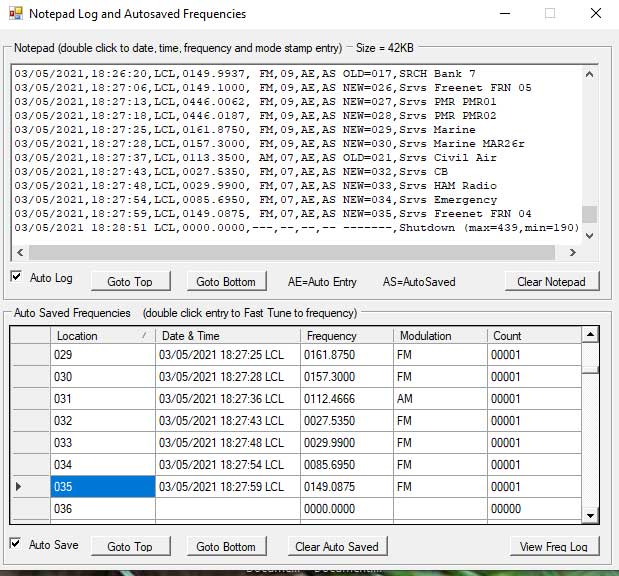This screenshot has height=576, width=619.
Task: Toggle the Auto Save checkbox
Action: pos(15,543)
